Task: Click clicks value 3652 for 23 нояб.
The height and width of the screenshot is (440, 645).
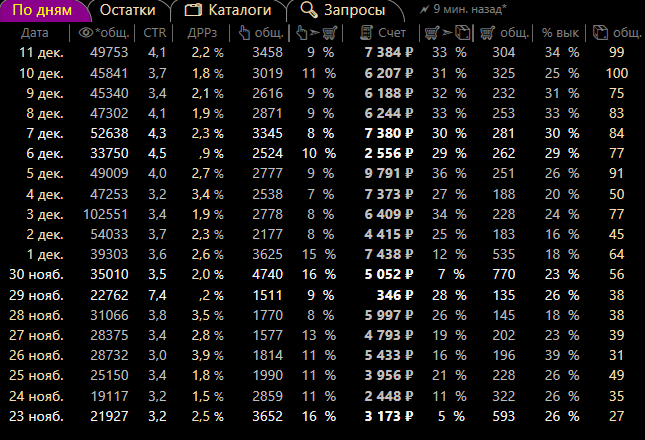Action: [x=267, y=416]
